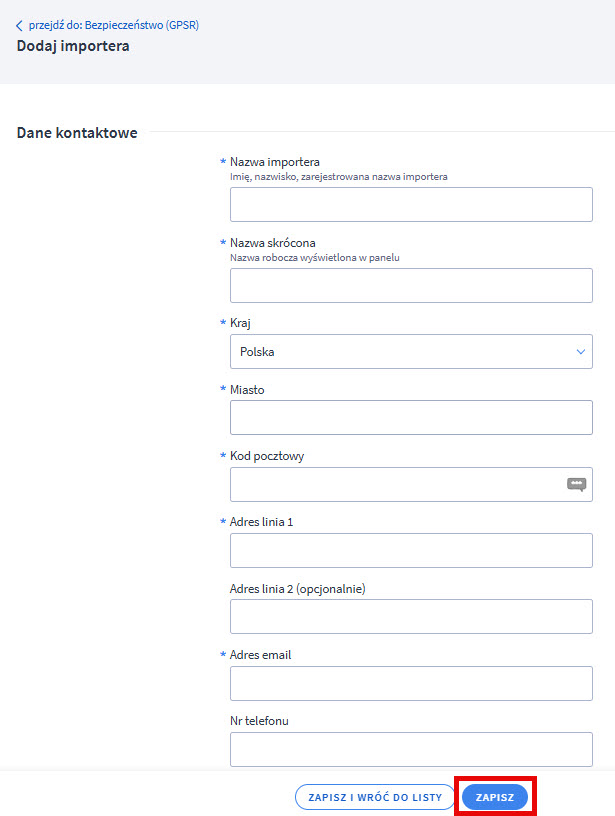Click the Dodaj importera page heading
Image resolution: width=615 pixels, height=816 pixels.
point(73,46)
